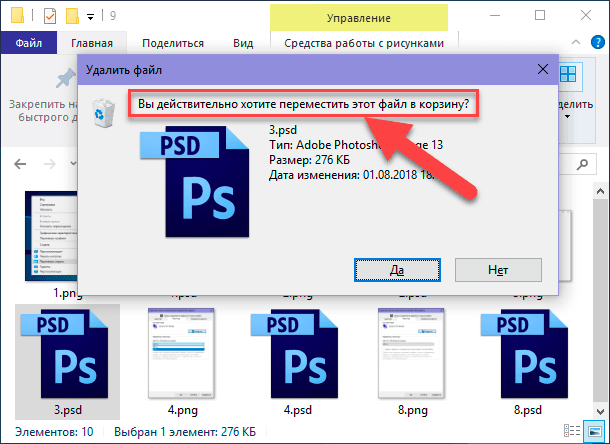
Task: Click the Дата изменения line in dialog
Action: click(x=352, y=175)
